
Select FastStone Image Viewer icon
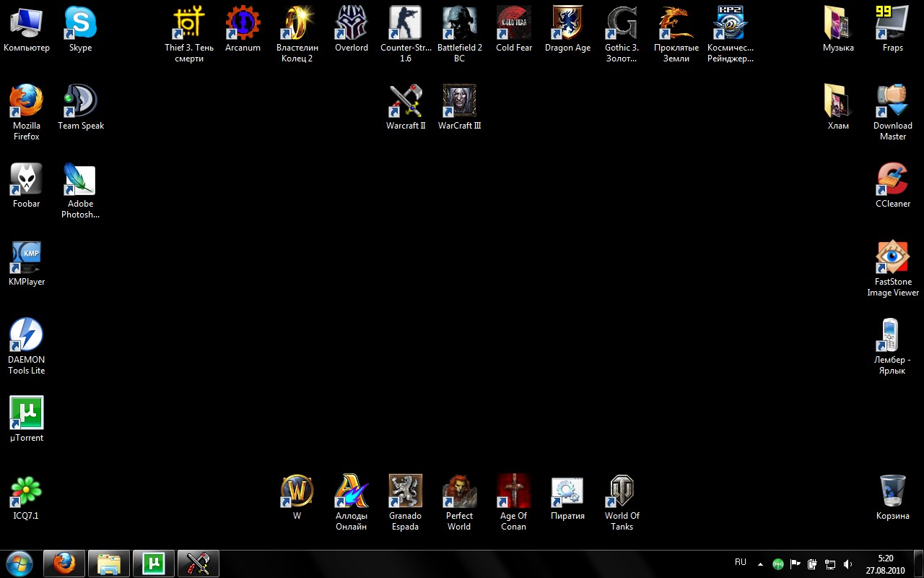click(x=893, y=268)
